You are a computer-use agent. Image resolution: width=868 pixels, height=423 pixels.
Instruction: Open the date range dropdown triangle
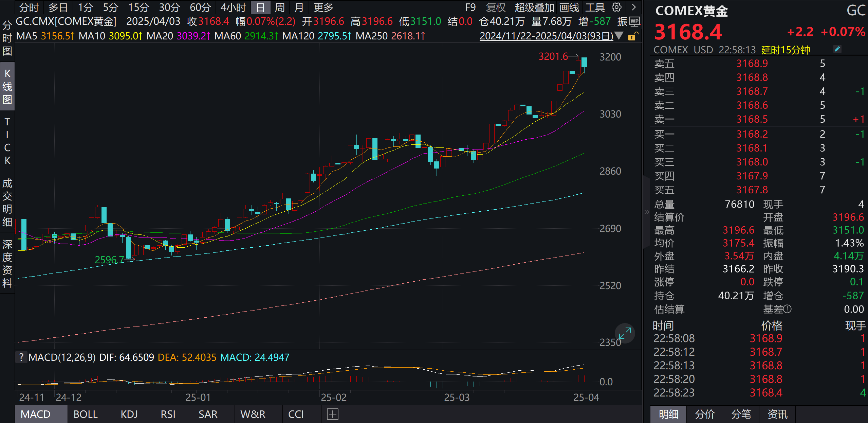tap(619, 36)
